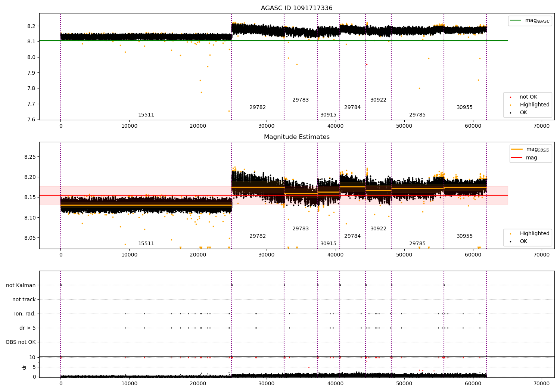
Task: Click the title AGASC ID 1091717336
Action: (296, 8)
